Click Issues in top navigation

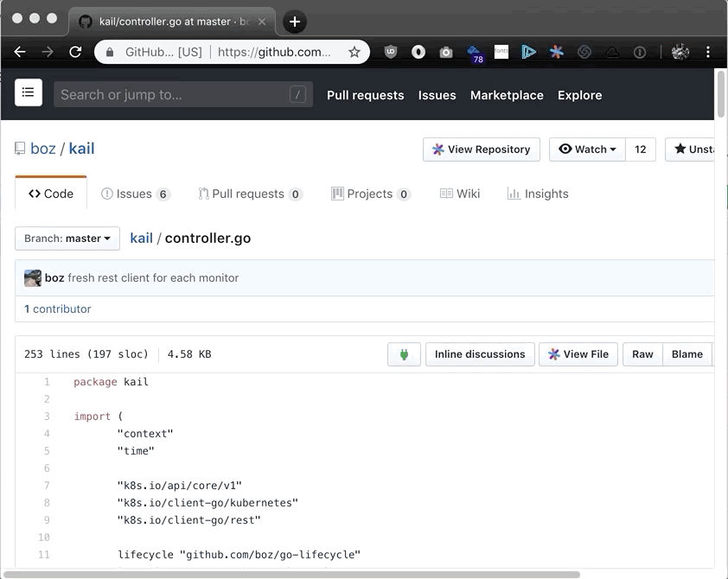click(x=437, y=95)
